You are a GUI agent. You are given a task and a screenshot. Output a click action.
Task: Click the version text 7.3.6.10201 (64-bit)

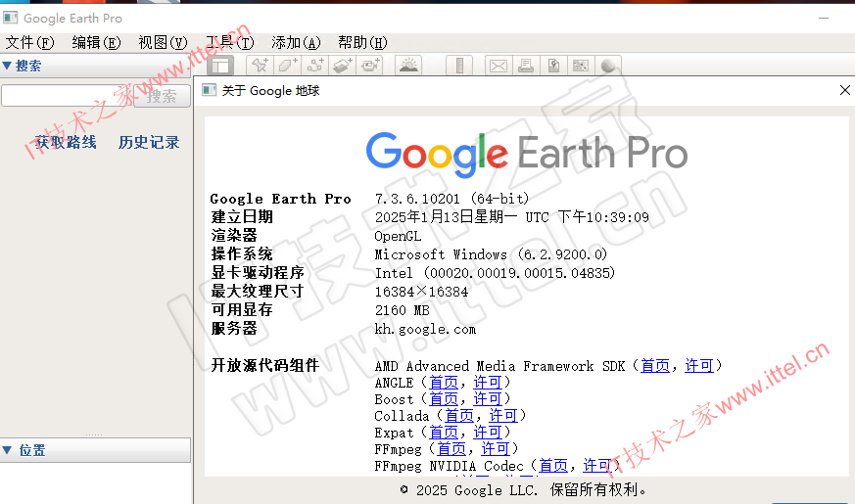[451, 199]
